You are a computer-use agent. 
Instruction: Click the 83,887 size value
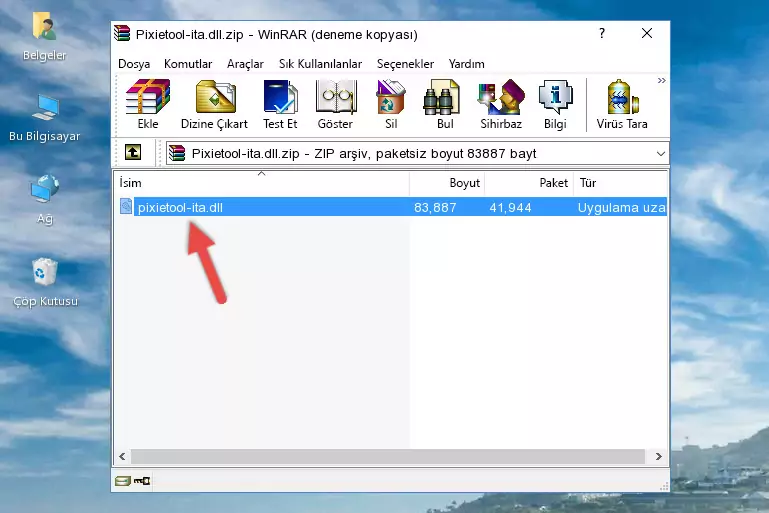pyautogui.click(x=435, y=207)
